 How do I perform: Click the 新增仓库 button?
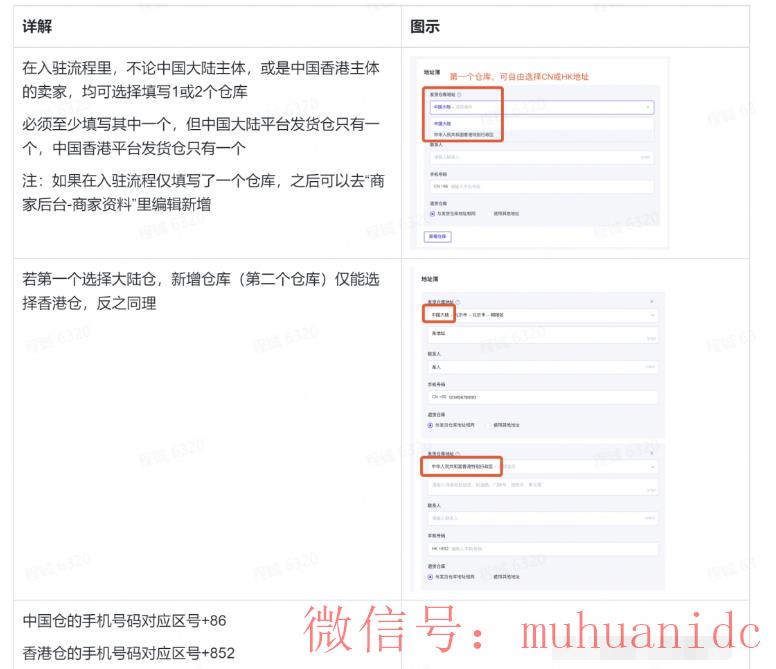point(438,237)
